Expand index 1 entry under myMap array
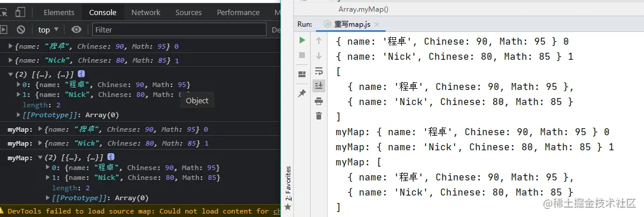Screen dimensions: 644x217 (x=48, y=177)
